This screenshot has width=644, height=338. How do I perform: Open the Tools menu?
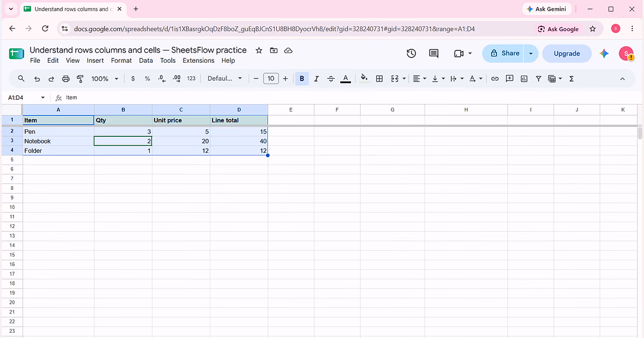click(168, 61)
